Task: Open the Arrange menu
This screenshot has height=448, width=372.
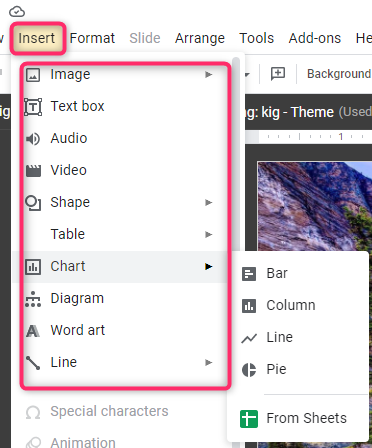Action: coord(200,38)
